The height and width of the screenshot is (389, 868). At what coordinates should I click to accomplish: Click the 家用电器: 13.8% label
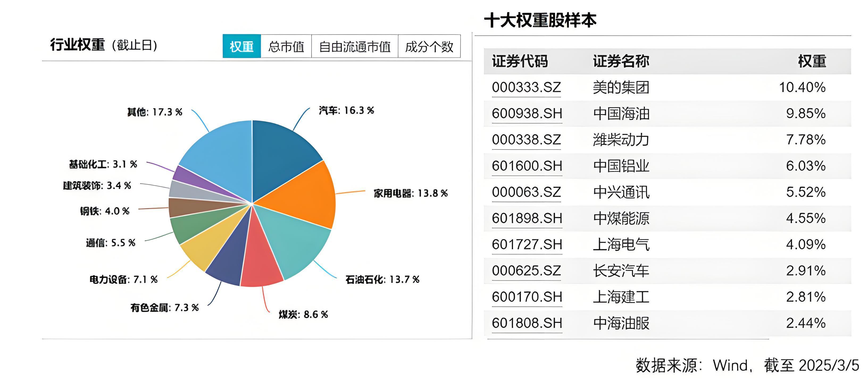411,193
